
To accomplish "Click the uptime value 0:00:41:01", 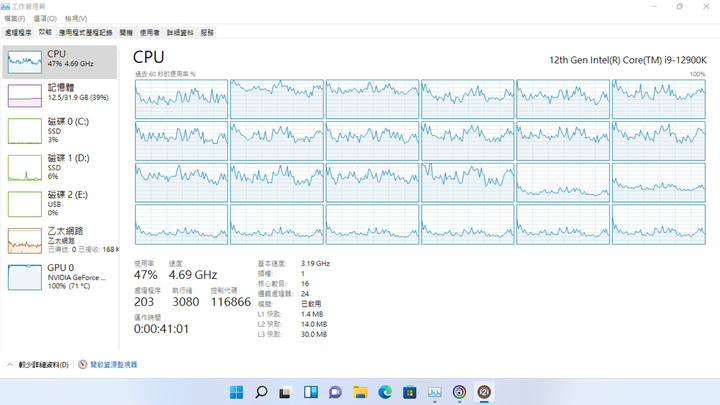I will pos(161,329).
